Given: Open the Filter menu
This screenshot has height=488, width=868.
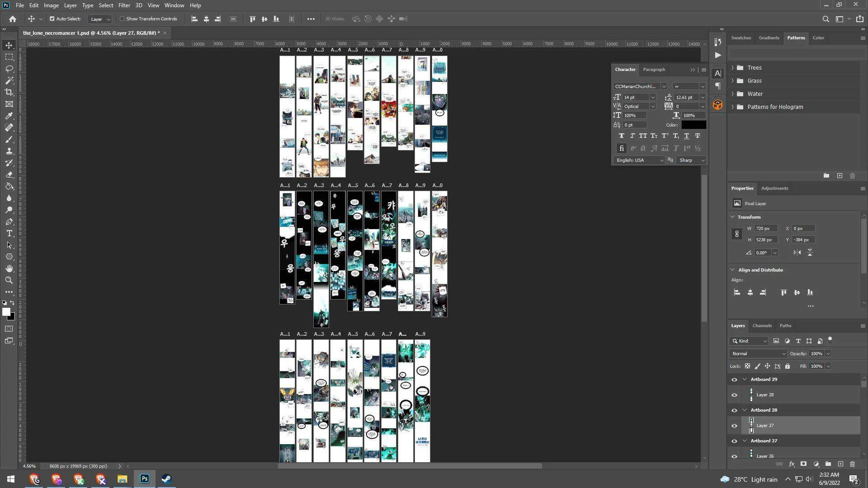Looking at the screenshot, I should click(124, 5).
